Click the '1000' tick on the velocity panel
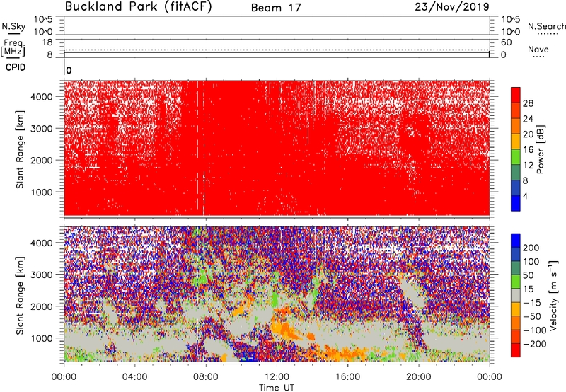 point(42,338)
